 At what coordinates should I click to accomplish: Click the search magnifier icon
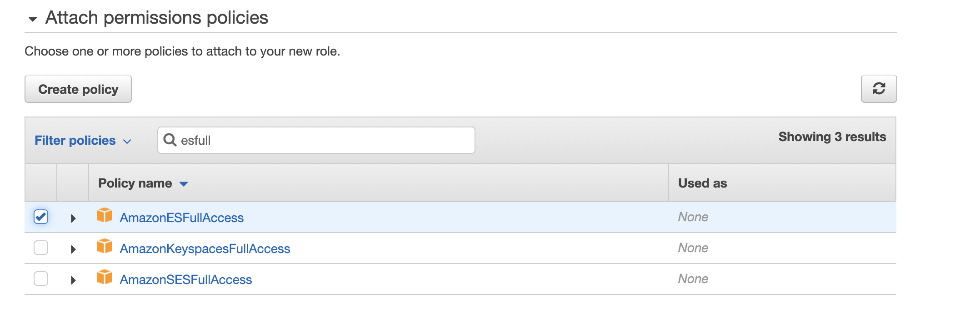click(170, 140)
